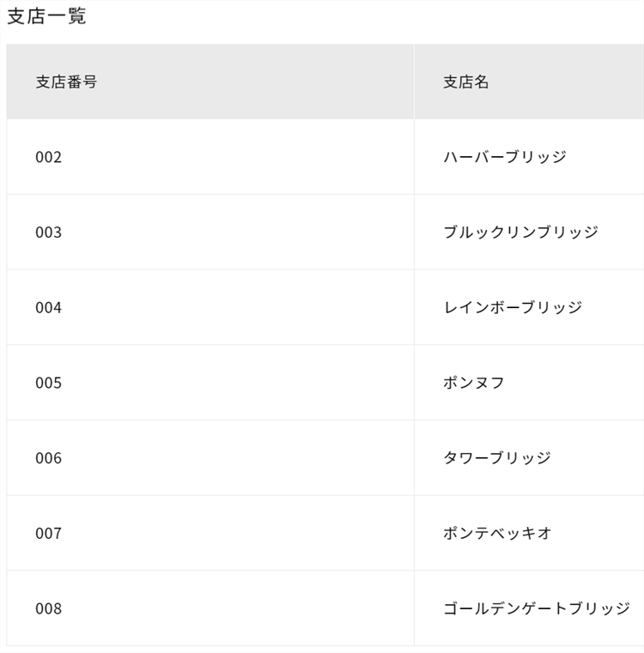The width and height of the screenshot is (644, 653).
Task: Select branch number 002 cell
Action: click(49, 157)
